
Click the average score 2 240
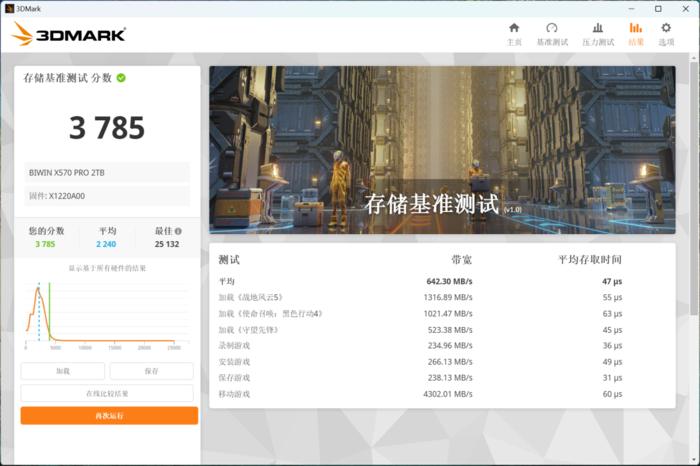(x=106, y=244)
